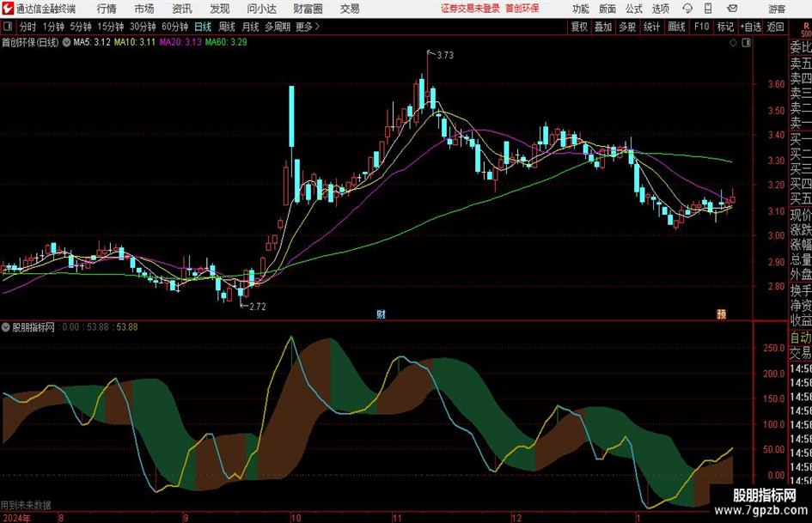The width and height of the screenshot is (812, 523).
Task: Click the 财 finance marker on chart
Action: click(x=382, y=314)
